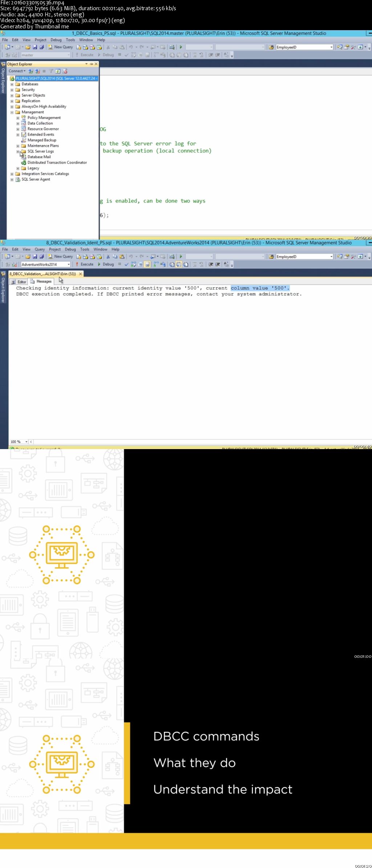This screenshot has height=868, width=372.
Task: Open the Project menu in the DBCC_Basics window
Action: pyautogui.click(x=40, y=40)
